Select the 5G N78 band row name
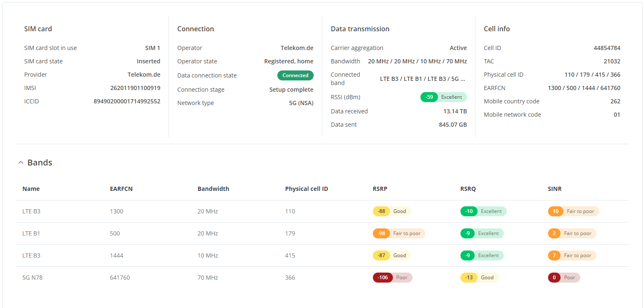 [x=33, y=278]
